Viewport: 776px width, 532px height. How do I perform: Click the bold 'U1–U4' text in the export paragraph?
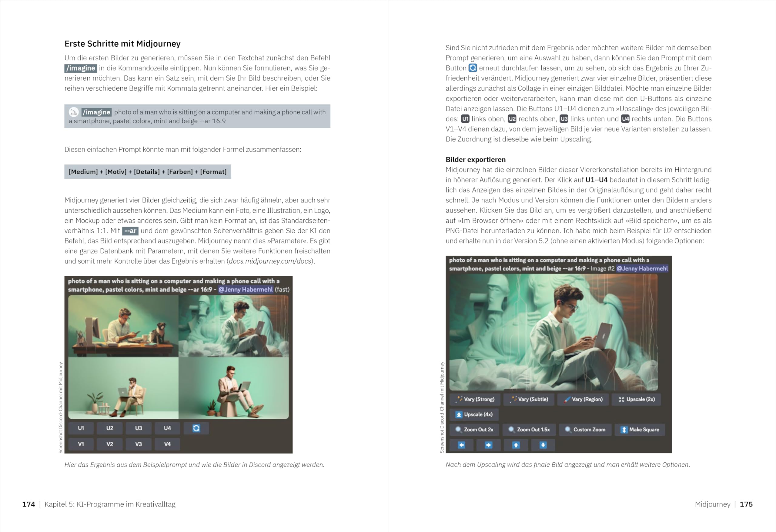596,180
